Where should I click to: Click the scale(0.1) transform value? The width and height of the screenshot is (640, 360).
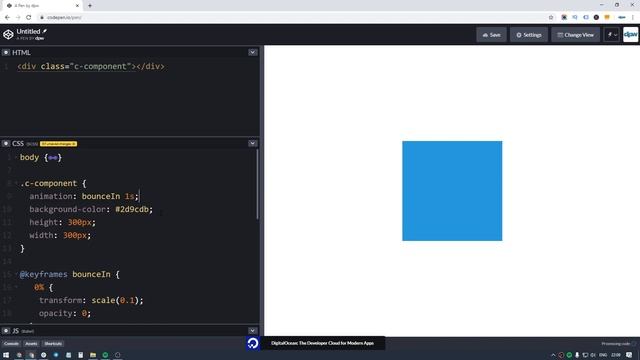tap(115, 300)
